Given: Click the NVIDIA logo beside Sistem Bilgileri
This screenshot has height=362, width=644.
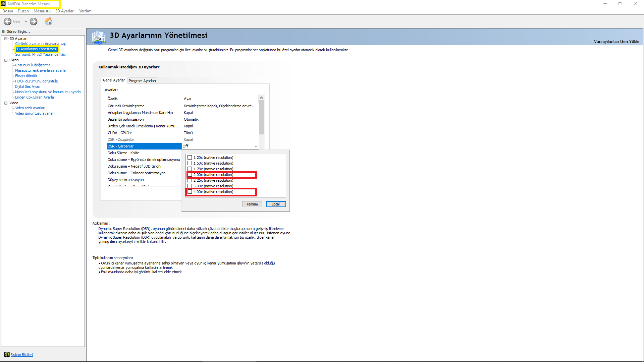Looking at the screenshot, I should (7, 355).
